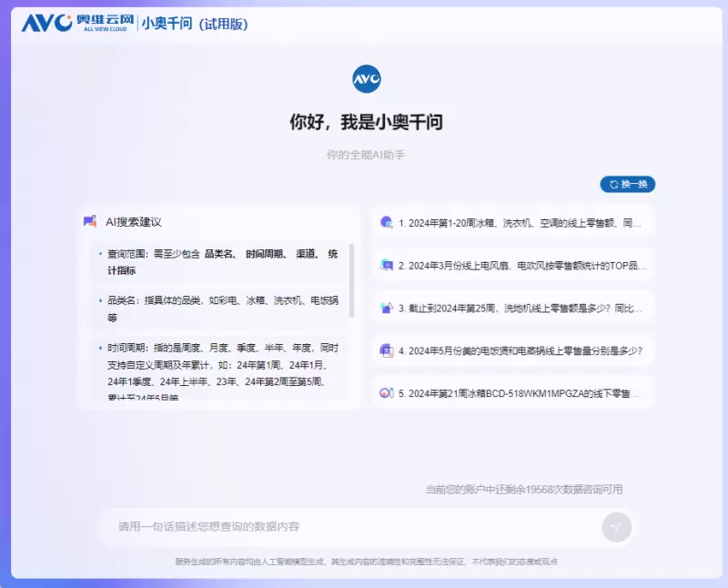
Task: Select the 冰箱BCD-518WKM1MPGZA suggested question
Action: coord(521,393)
